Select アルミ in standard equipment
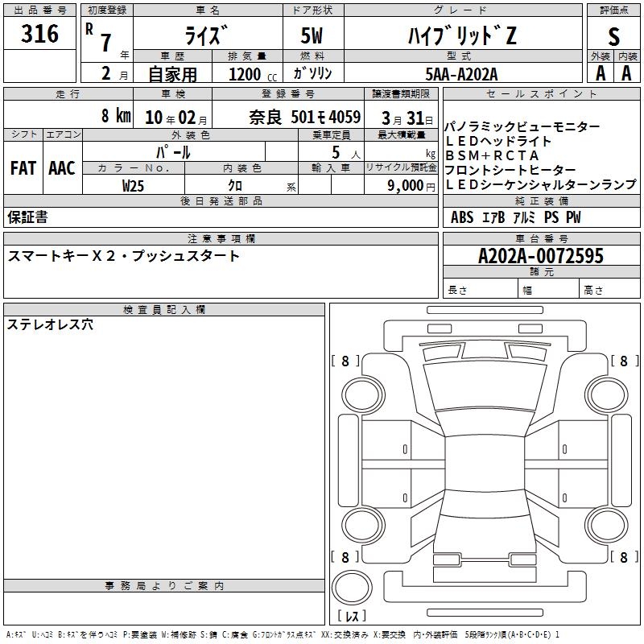Image resolution: width=644 pixels, height=644 pixels. tap(525, 217)
